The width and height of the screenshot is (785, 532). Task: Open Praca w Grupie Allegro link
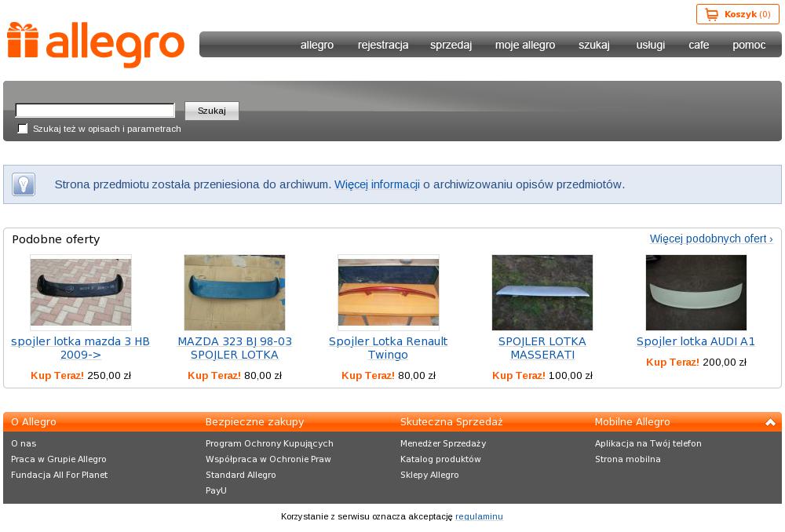pyautogui.click(x=59, y=459)
